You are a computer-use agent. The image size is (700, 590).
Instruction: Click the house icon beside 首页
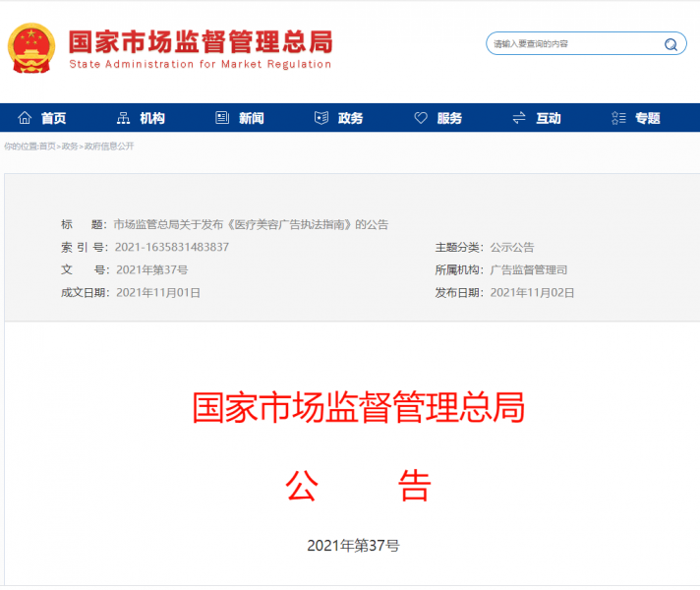point(25,118)
